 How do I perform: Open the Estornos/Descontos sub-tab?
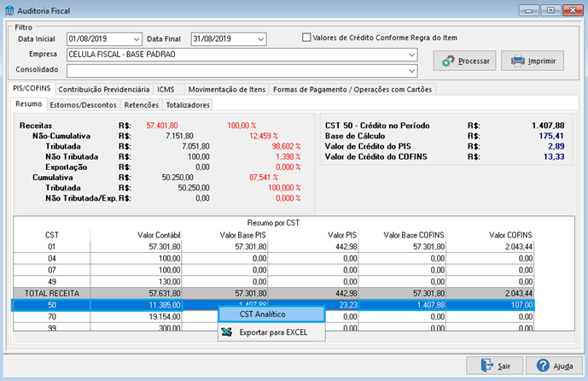click(x=84, y=105)
